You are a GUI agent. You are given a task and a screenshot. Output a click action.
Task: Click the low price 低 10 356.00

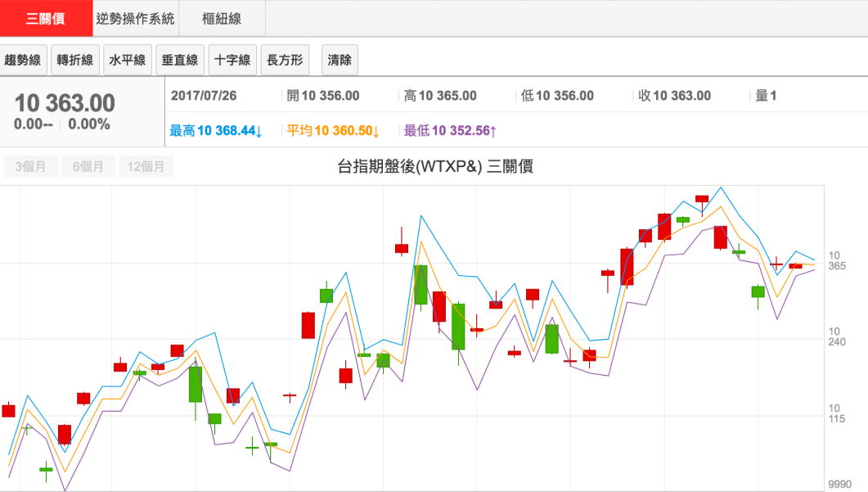click(557, 96)
